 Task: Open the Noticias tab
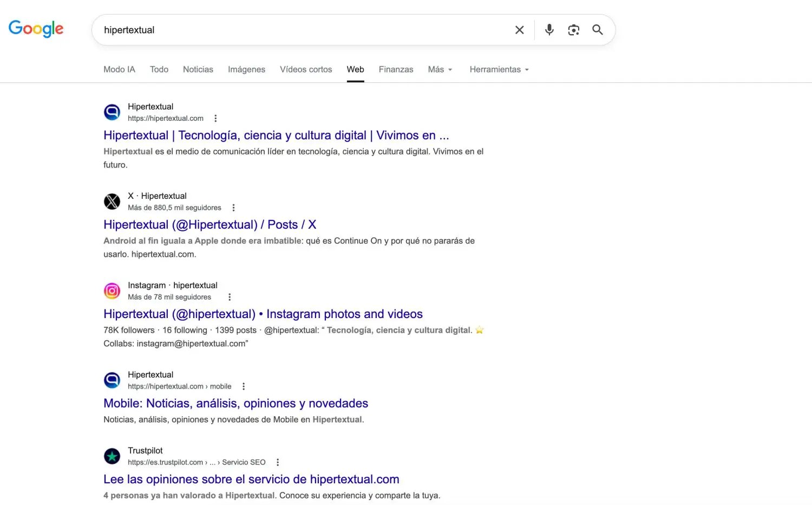click(x=198, y=69)
